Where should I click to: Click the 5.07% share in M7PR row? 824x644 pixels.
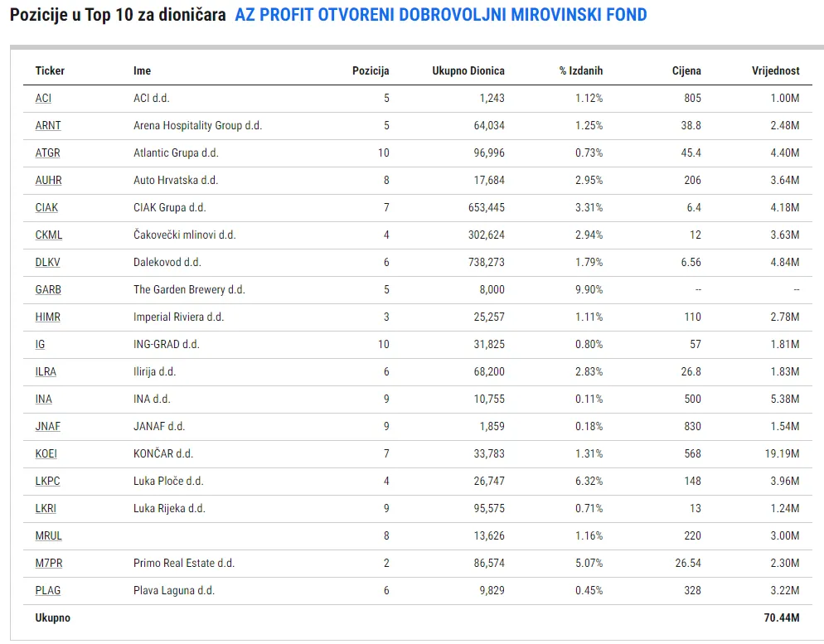[x=589, y=563]
